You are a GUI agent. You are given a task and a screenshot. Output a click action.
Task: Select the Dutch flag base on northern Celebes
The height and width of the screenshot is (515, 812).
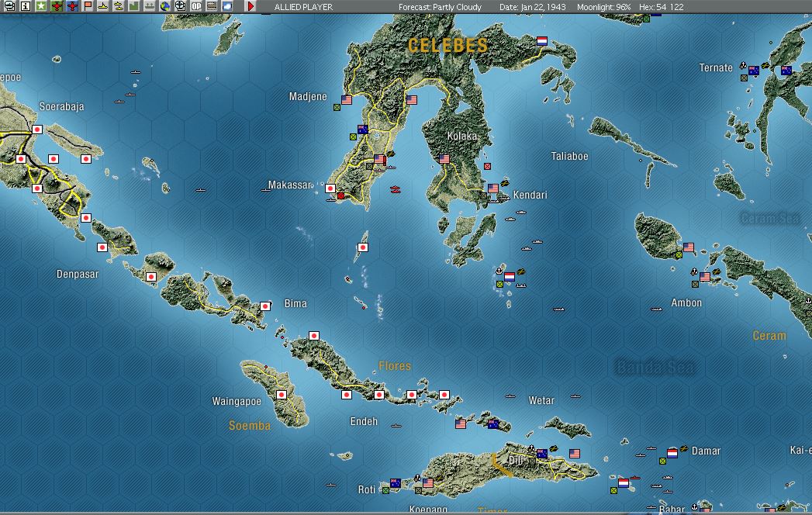[542, 41]
